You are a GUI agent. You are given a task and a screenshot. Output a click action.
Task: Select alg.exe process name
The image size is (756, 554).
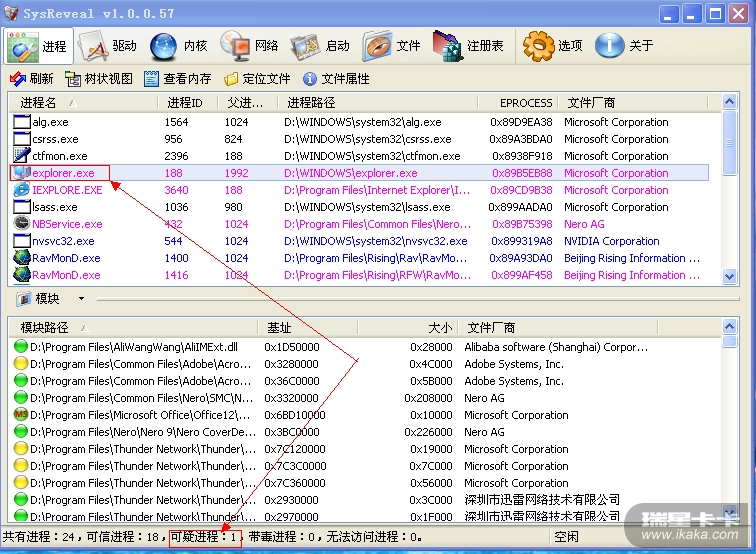click(50, 122)
